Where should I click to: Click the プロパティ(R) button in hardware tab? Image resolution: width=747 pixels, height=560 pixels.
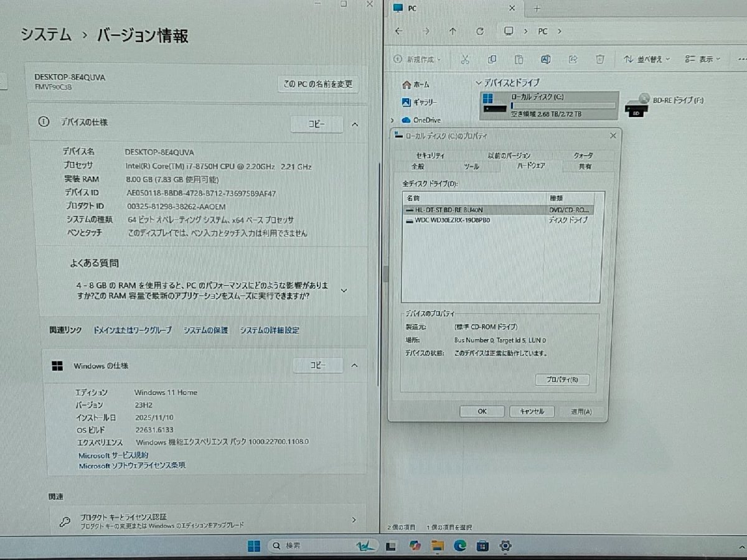coord(562,380)
